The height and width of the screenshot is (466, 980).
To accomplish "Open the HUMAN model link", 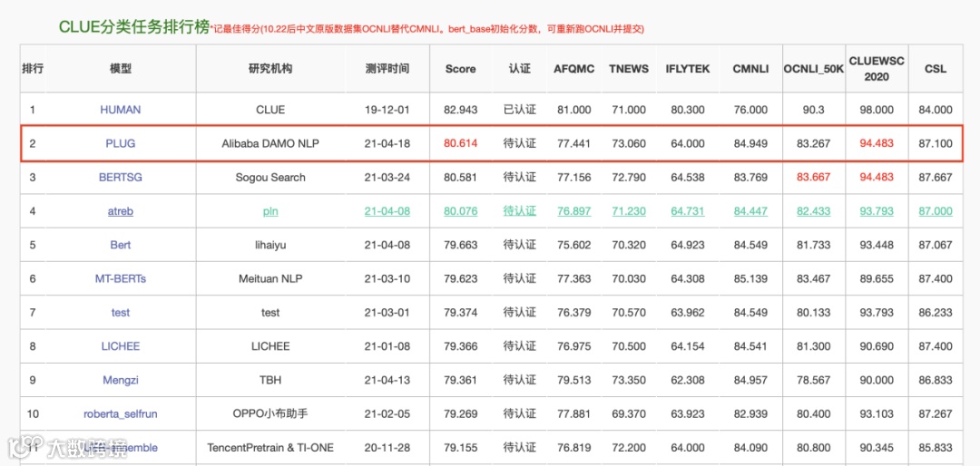I will 120,110.
